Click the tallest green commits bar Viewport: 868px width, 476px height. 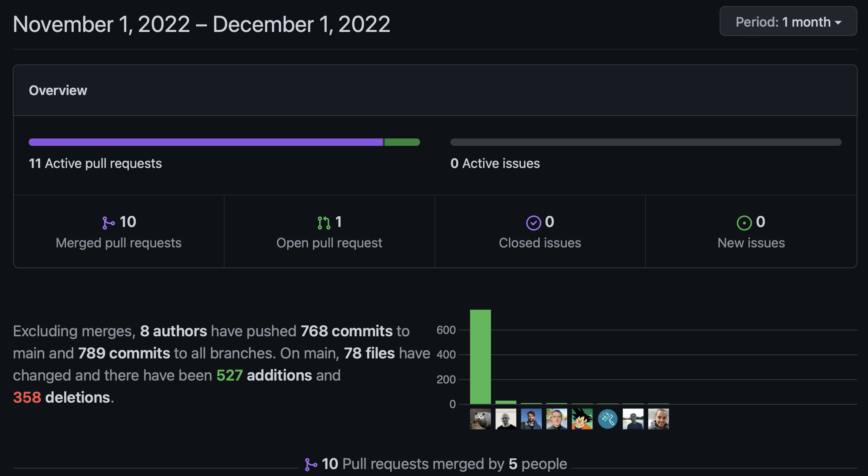tap(480, 356)
